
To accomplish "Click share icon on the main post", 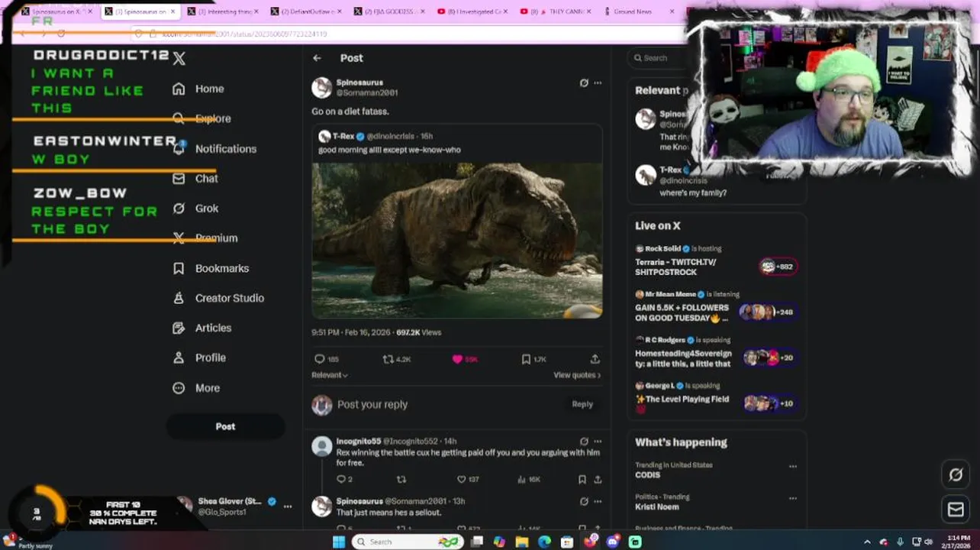I will pos(595,359).
